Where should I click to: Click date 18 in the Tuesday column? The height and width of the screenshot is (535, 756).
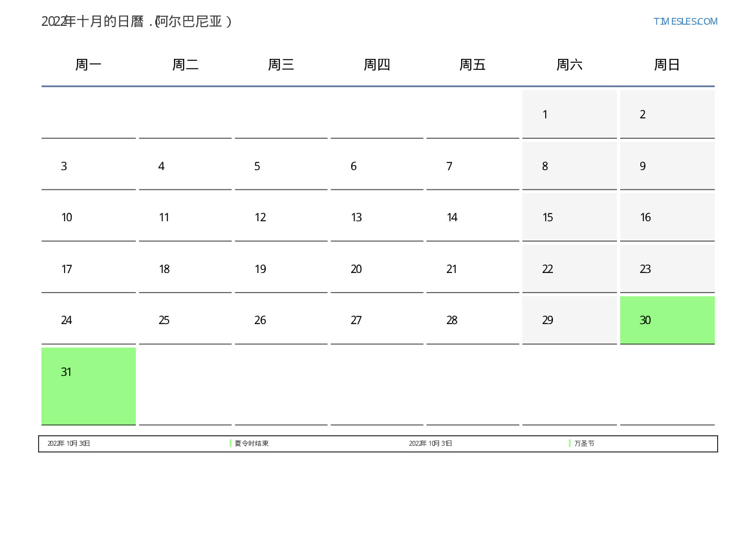(185, 269)
